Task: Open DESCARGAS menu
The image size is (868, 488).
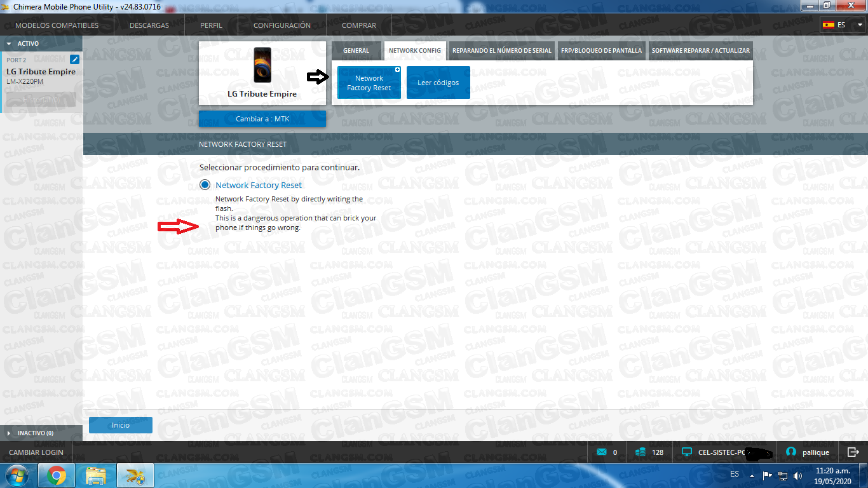Action: click(x=149, y=25)
